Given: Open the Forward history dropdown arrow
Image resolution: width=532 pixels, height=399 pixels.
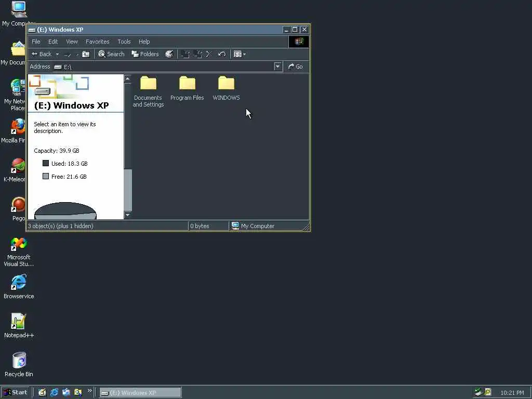Looking at the screenshot, I should click(77, 54).
